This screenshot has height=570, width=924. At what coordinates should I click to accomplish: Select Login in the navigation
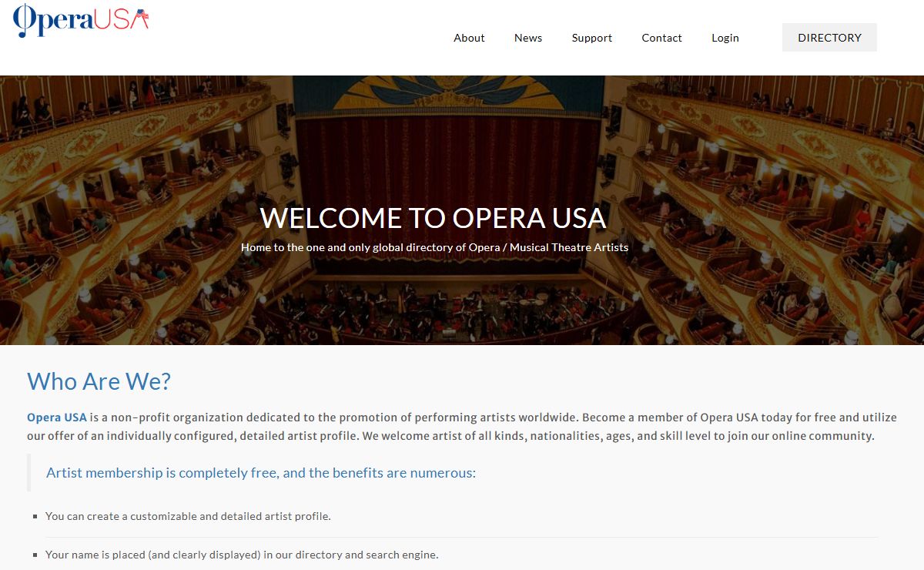pyautogui.click(x=725, y=38)
